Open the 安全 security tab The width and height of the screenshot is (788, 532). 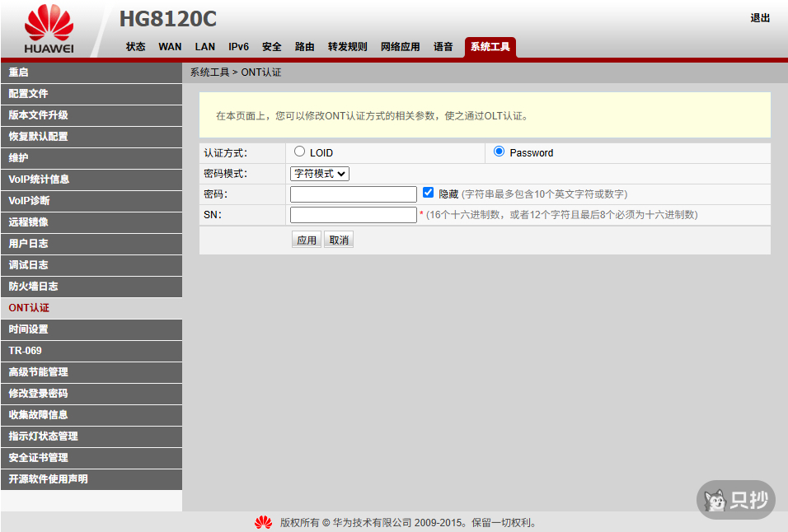(x=272, y=47)
